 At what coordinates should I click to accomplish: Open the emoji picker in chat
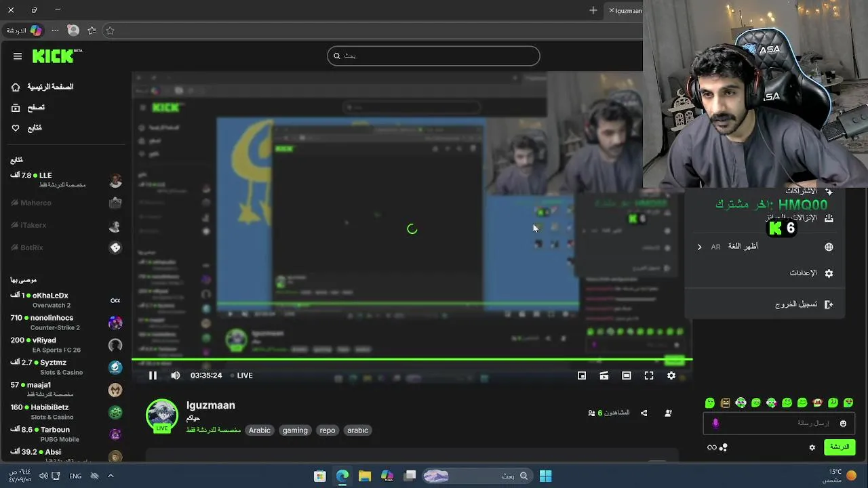[844, 424]
